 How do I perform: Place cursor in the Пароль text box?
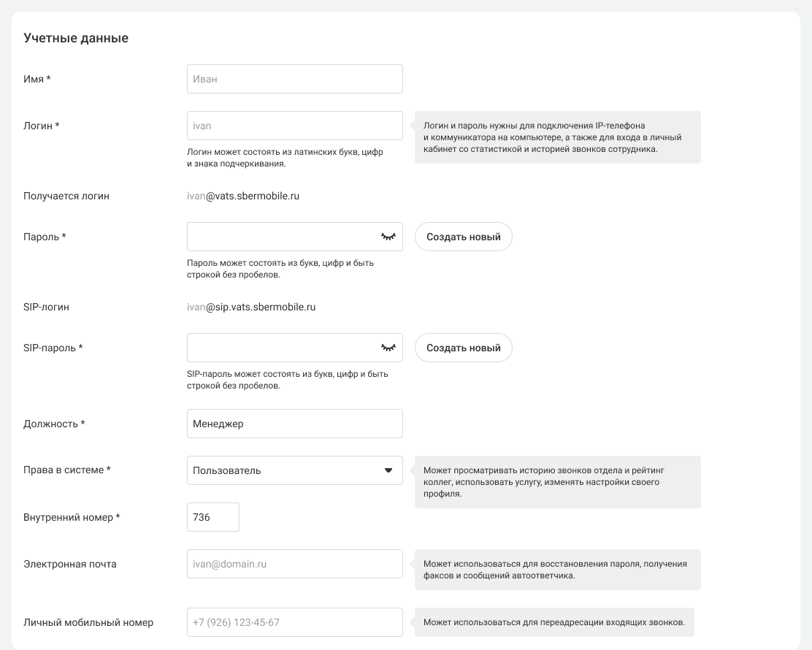click(281, 237)
